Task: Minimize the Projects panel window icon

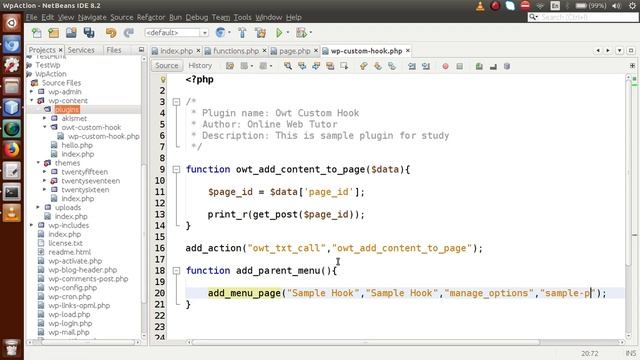Action: point(141,50)
